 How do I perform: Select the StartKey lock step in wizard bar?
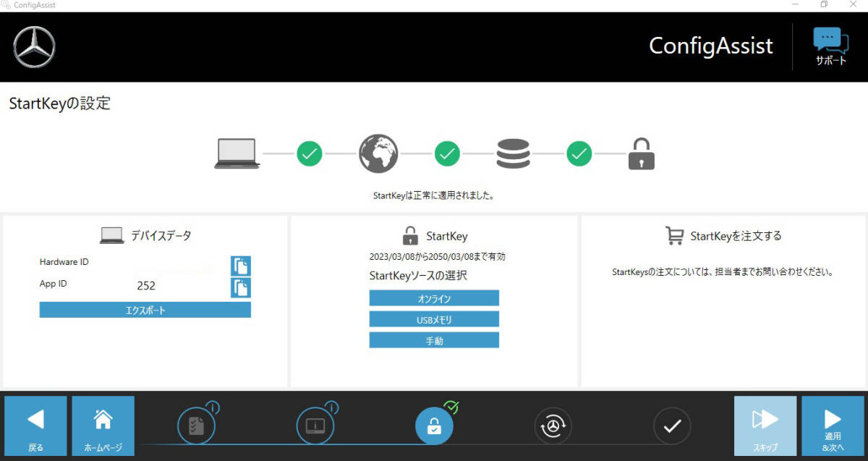434,426
